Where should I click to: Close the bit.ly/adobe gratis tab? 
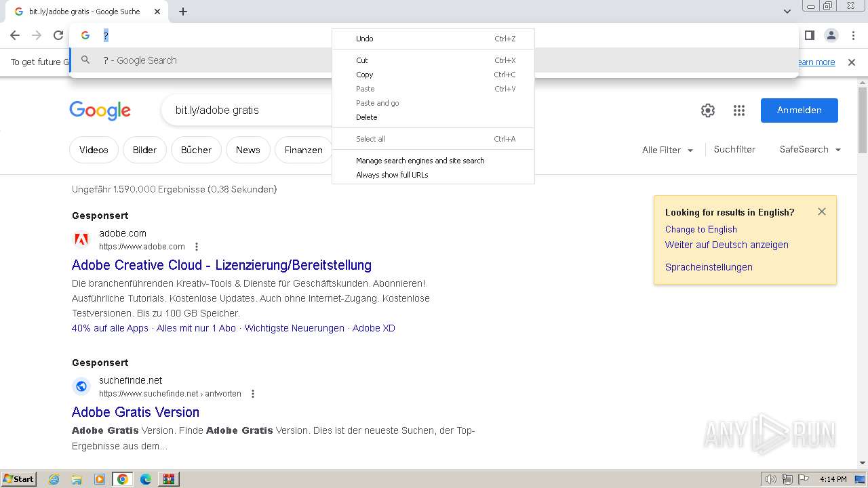click(157, 12)
